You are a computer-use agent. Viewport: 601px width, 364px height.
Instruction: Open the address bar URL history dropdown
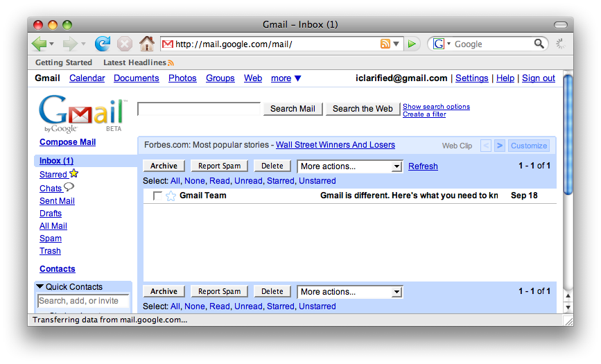coord(397,44)
